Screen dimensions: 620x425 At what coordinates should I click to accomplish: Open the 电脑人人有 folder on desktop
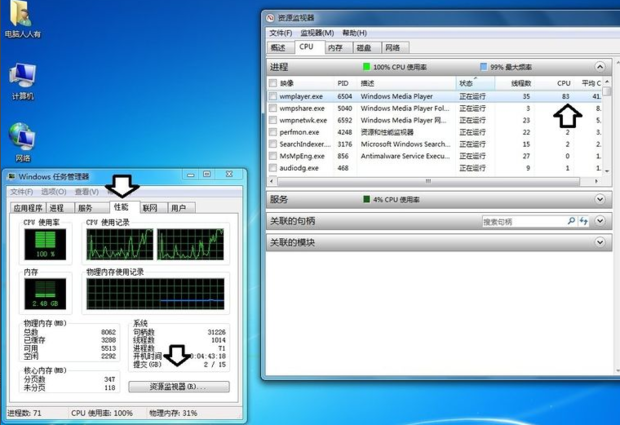22,20
